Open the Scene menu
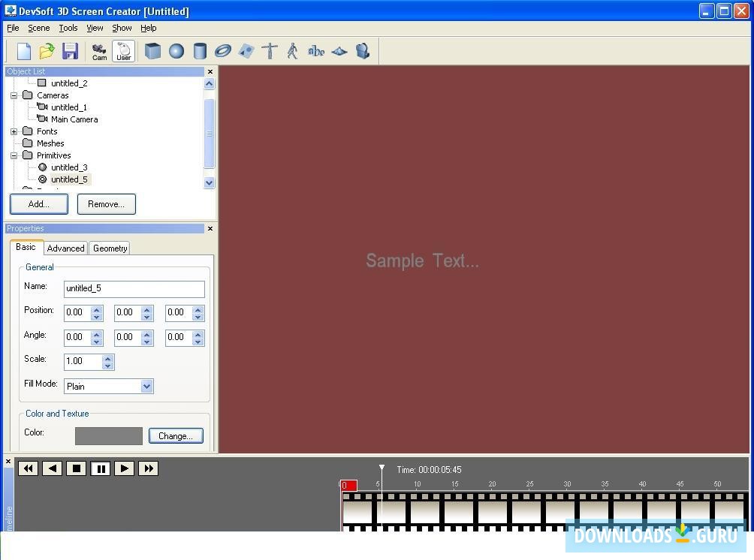This screenshot has width=754, height=560. 39,28
